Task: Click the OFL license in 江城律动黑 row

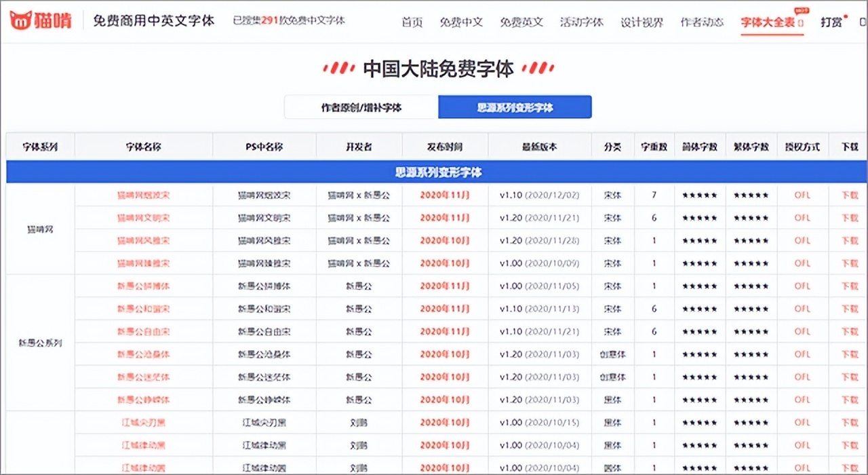Action: [x=802, y=445]
